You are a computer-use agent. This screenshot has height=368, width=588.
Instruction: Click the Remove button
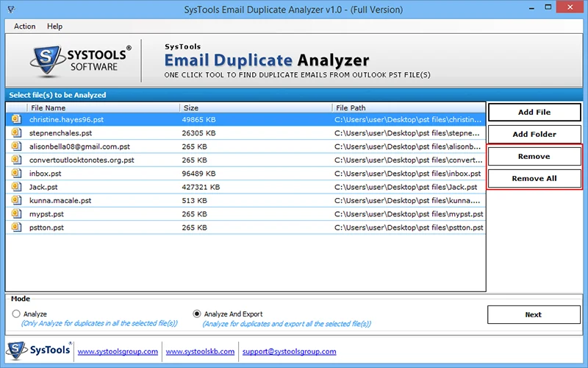(534, 156)
